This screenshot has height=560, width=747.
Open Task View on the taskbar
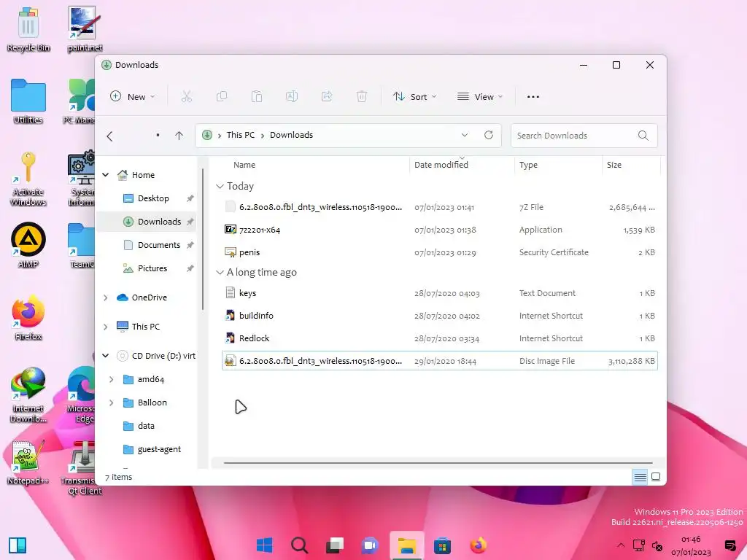pos(335,545)
